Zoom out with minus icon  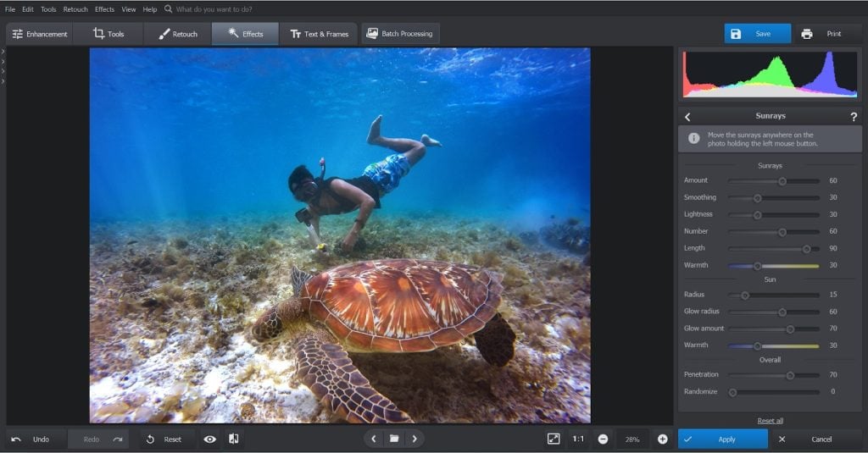tap(603, 439)
